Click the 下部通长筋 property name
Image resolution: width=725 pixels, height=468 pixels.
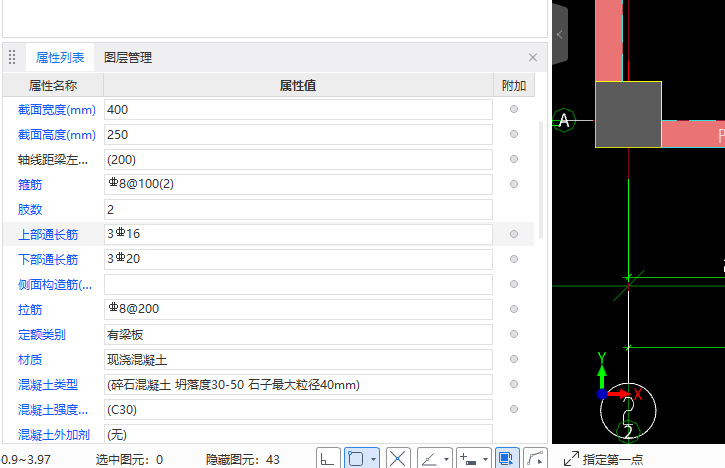[x=48, y=260]
